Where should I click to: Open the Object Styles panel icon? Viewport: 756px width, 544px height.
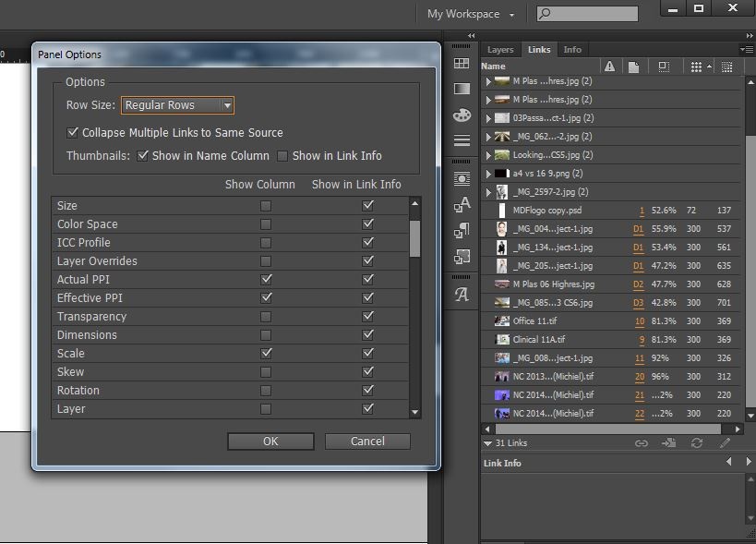(x=462, y=256)
